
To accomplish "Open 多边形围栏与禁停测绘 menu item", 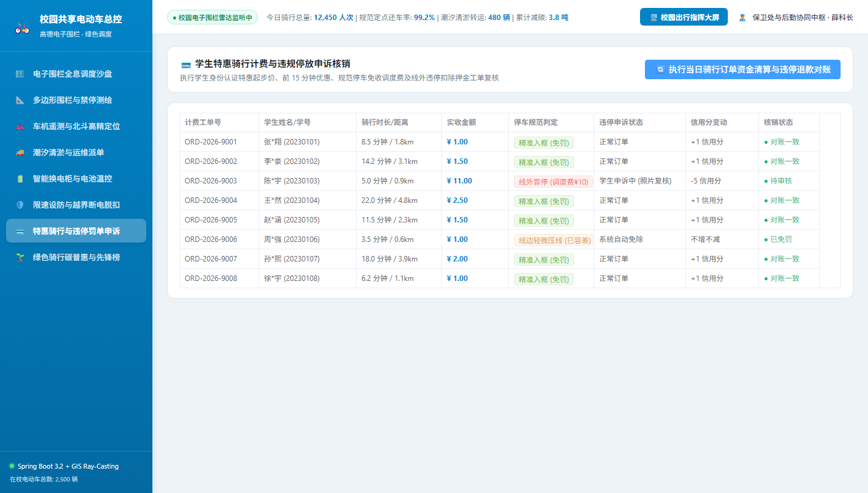I will click(76, 100).
